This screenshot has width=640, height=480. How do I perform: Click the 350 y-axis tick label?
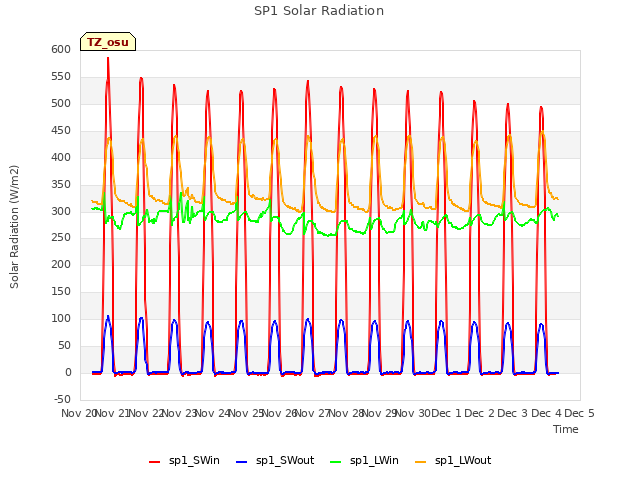(61, 184)
